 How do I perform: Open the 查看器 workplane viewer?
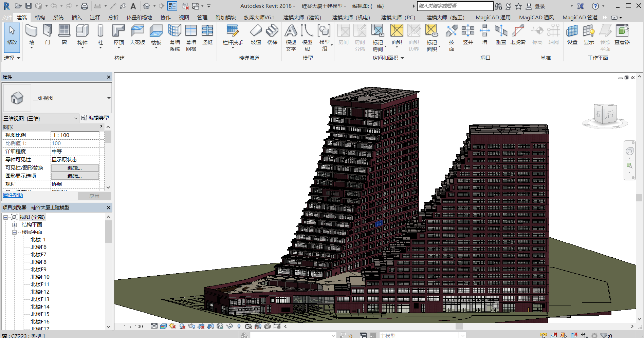click(x=622, y=35)
